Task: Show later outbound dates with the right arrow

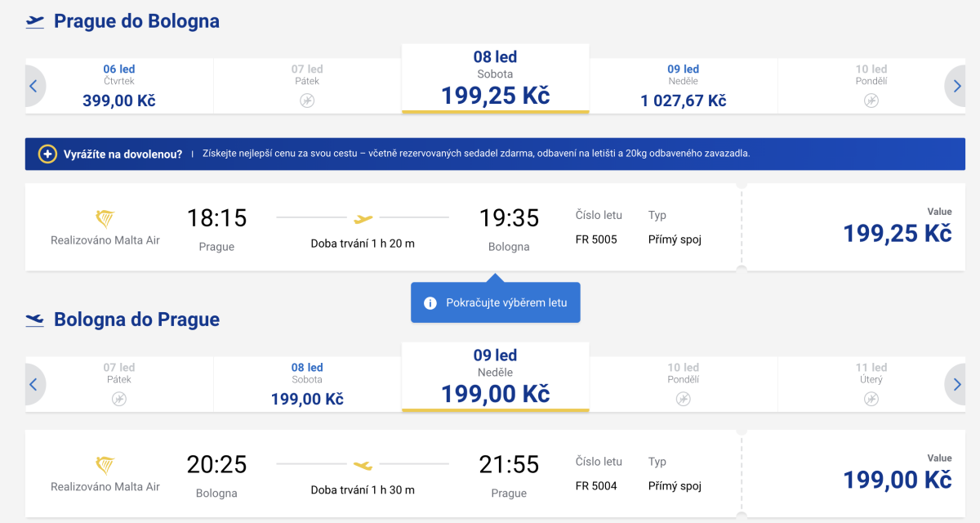Action: 956,86
